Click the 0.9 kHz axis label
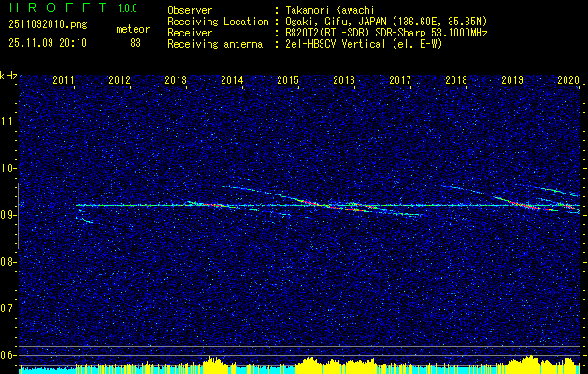Image resolution: width=588 pixels, height=374 pixels. click(8, 215)
